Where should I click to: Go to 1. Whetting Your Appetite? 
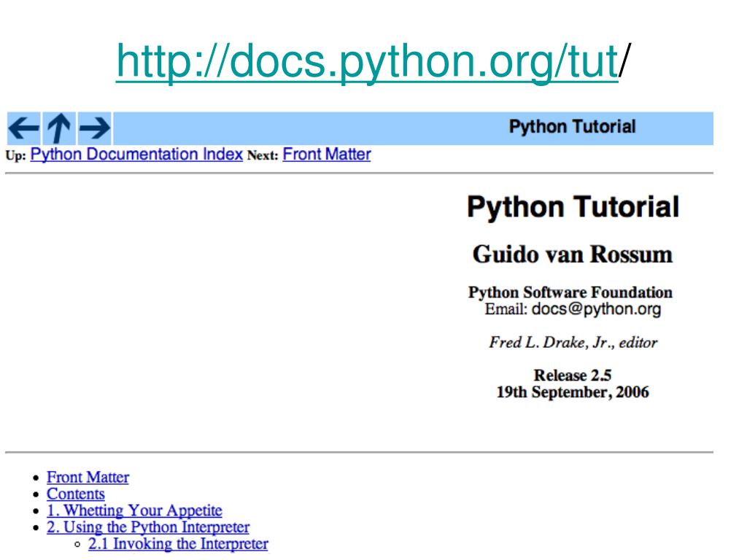click(x=134, y=510)
